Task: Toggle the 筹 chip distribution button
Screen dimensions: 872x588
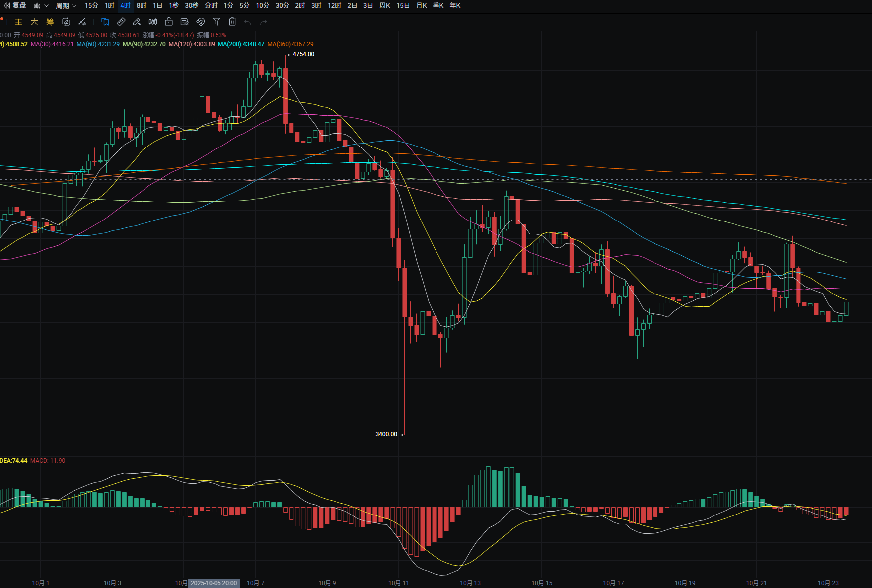Action: (x=50, y=22)
